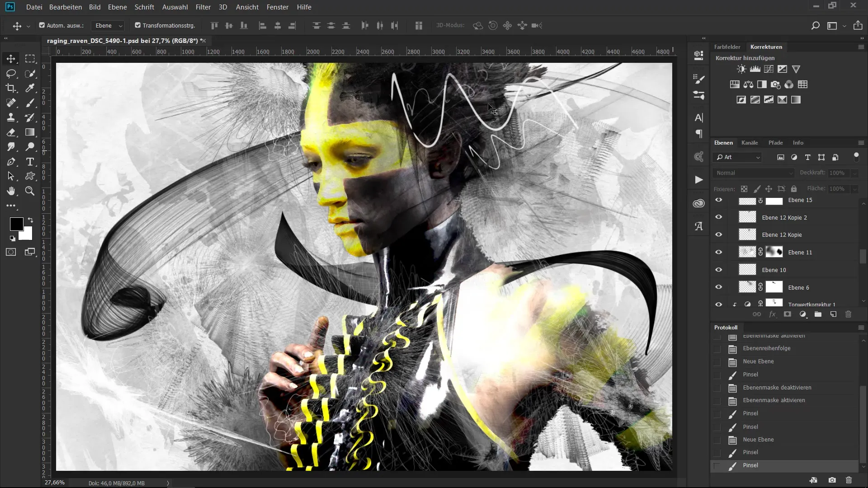Switch to the Kanäle tab
Screen dimensions: 868x488
[750, 143]
